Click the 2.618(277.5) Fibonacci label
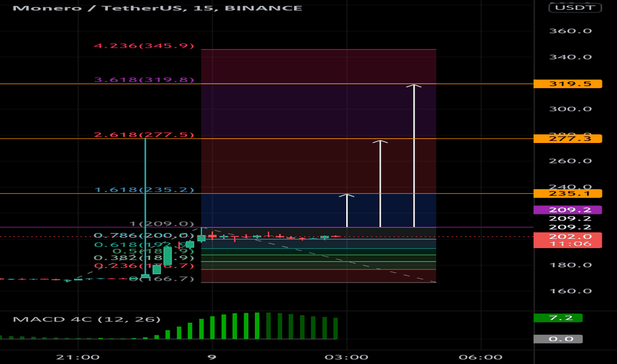The image size is (617, 364). click(144, 135)
